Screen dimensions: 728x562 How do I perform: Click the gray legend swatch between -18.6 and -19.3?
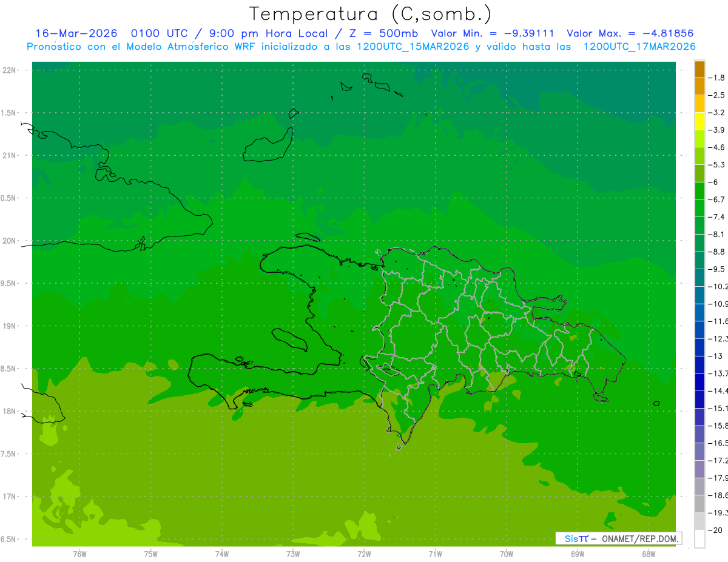tap(699, 504)
